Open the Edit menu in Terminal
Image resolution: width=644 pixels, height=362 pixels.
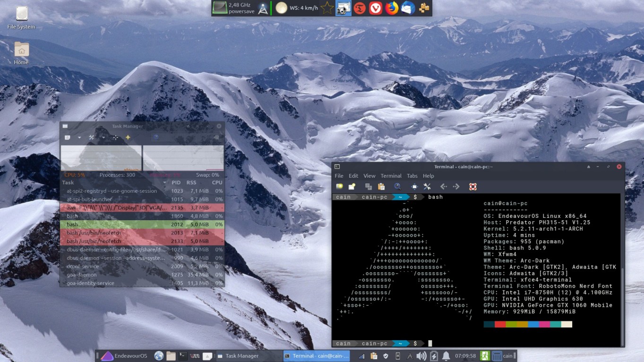(353, 176)
